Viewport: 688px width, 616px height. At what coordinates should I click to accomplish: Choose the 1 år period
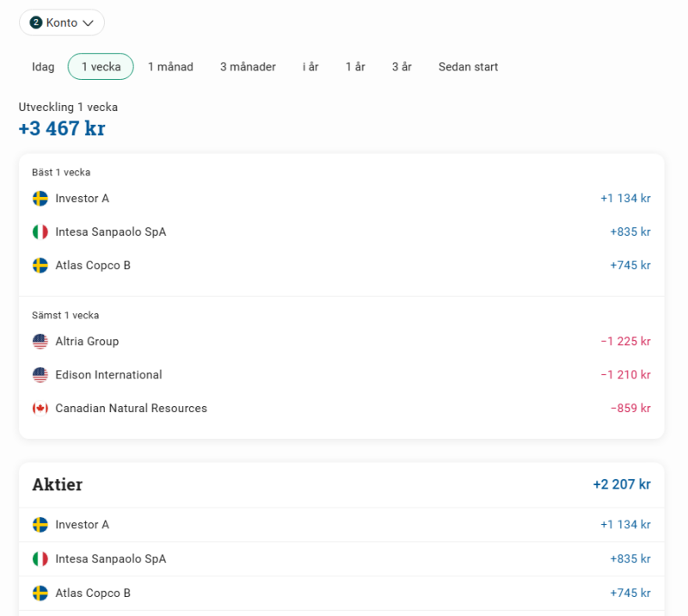[355, 67]
